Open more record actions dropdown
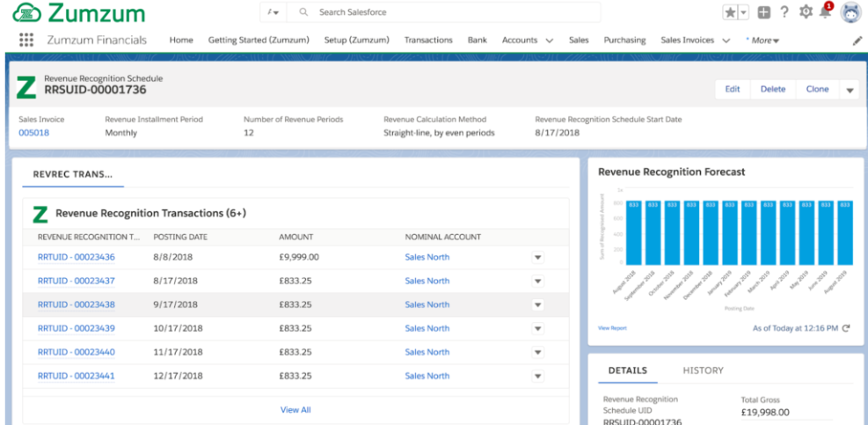 pos(850,90)
